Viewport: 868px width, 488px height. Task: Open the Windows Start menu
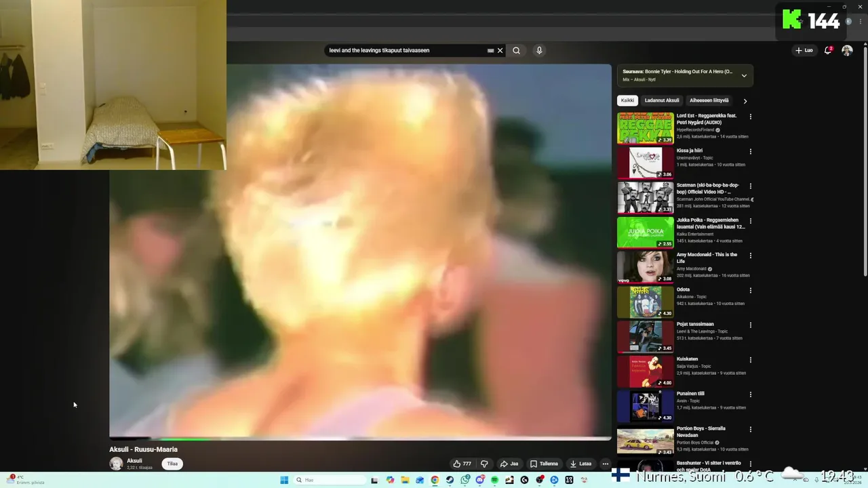coord(284,480)
